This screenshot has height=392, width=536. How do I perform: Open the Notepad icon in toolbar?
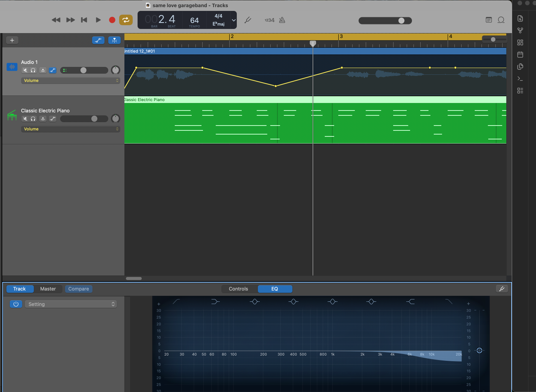pyautogui.click(x=489, y=20)
